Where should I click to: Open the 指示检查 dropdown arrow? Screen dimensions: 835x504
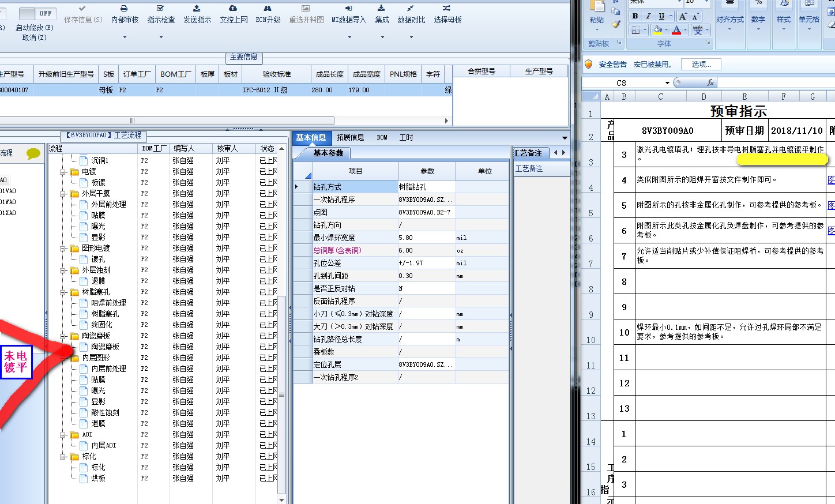pyautogui.click(x=161, y=37)
